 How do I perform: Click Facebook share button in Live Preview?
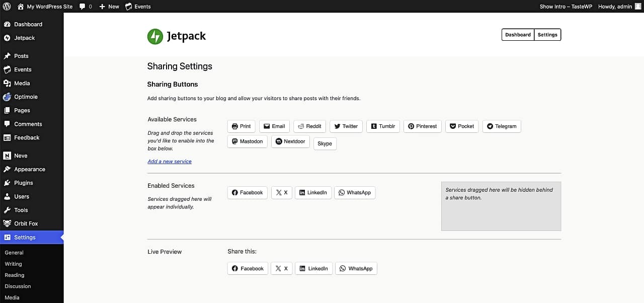(248, 269)
